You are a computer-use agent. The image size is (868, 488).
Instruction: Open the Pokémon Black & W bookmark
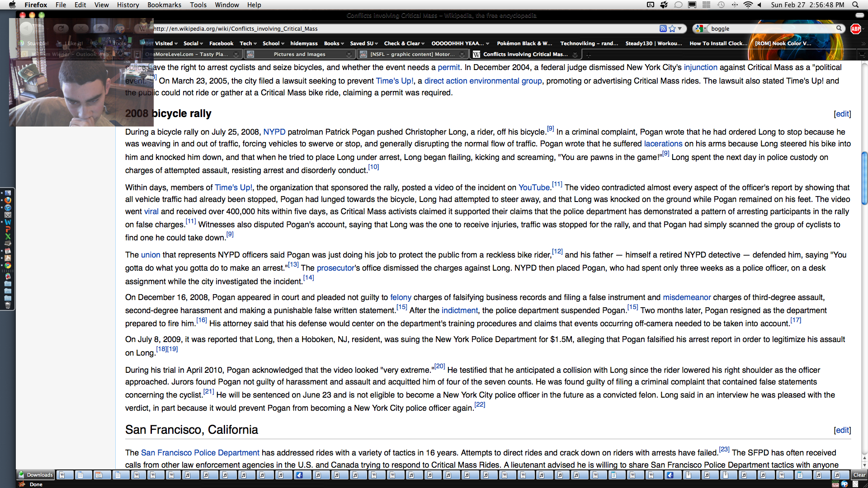pyautogui.click(x=524, y=43)
